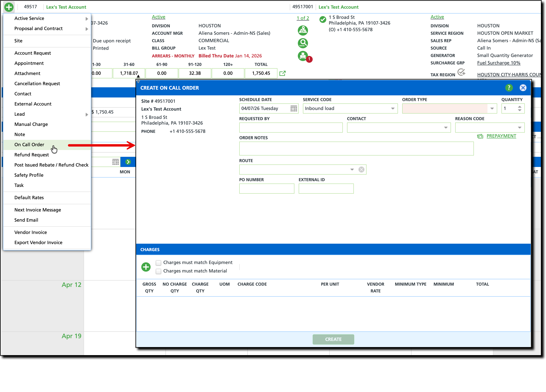Click the Order Notes text field

[x=356, y=148]
